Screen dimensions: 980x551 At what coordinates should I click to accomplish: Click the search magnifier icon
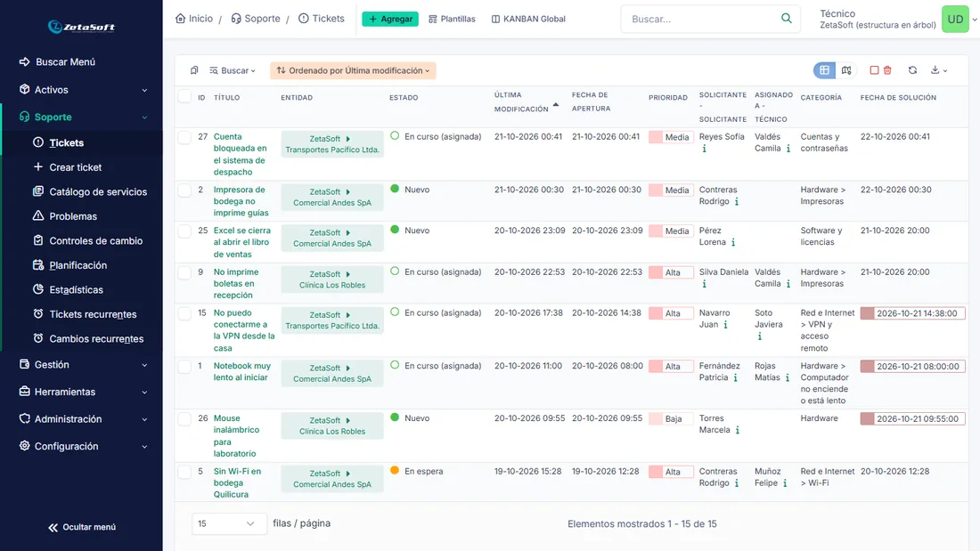tap(787, 19)
